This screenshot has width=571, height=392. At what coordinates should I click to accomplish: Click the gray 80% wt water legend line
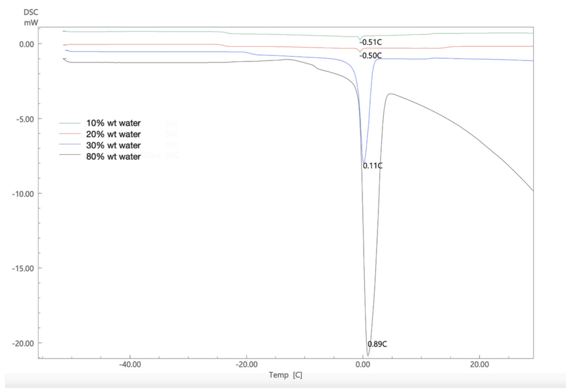(70, 155)
